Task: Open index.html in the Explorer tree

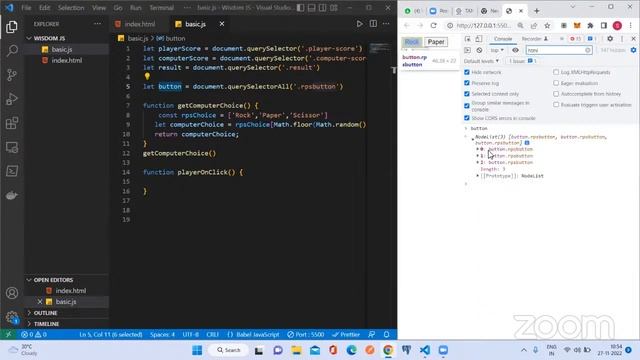Action: pyautogui.click(x=67, y=60)
